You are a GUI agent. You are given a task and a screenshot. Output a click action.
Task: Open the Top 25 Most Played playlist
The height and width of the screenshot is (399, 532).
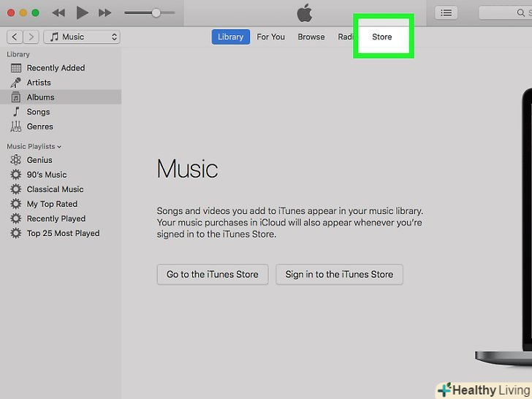pyautogui.click(x=61, y=232)
